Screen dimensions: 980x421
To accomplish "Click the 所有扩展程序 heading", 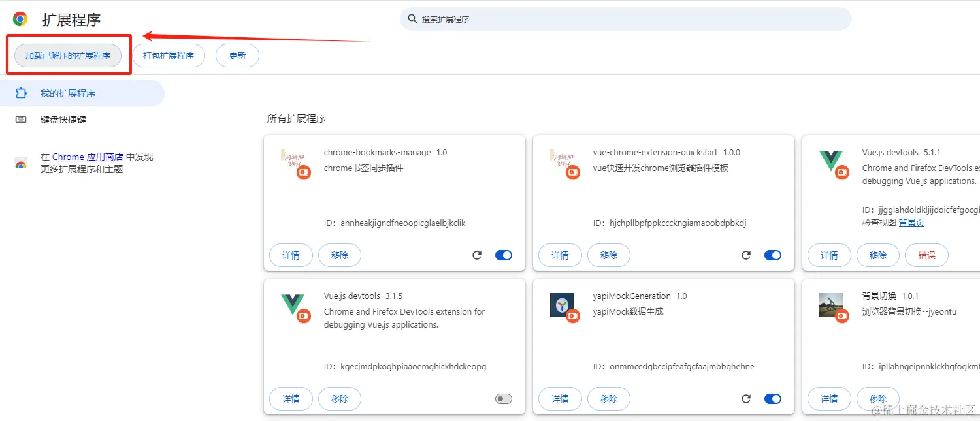I will (297, 119).
